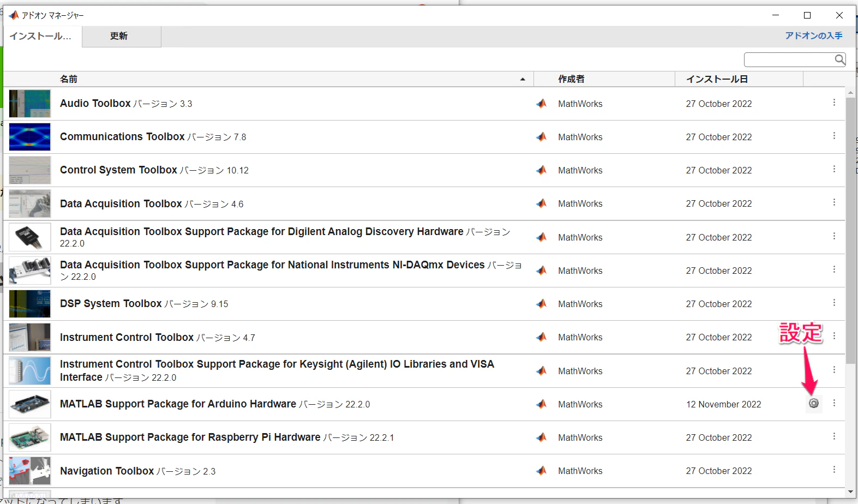Open options menu for NI-DAQmx Devices package

(834, 269)
